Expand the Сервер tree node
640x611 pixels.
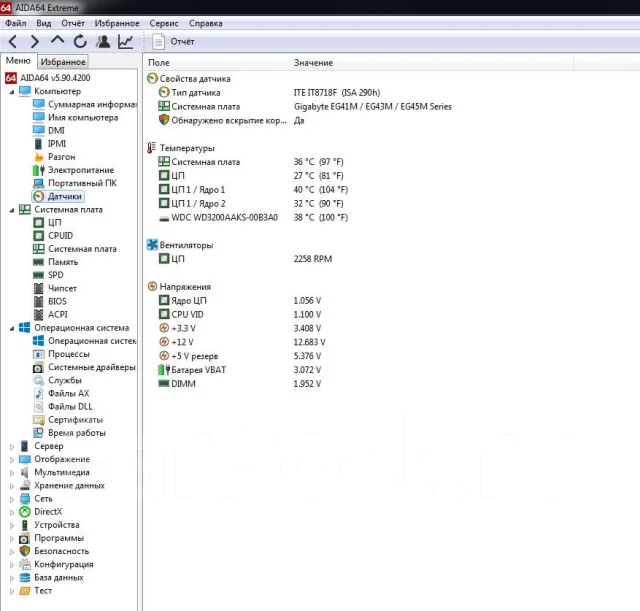(x=12, y=447)
